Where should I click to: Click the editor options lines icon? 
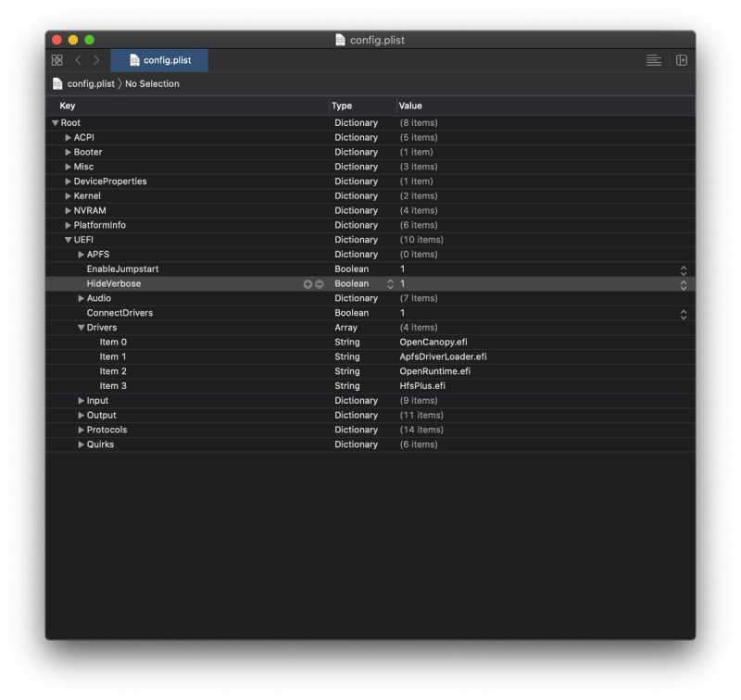tap(654, 60)
